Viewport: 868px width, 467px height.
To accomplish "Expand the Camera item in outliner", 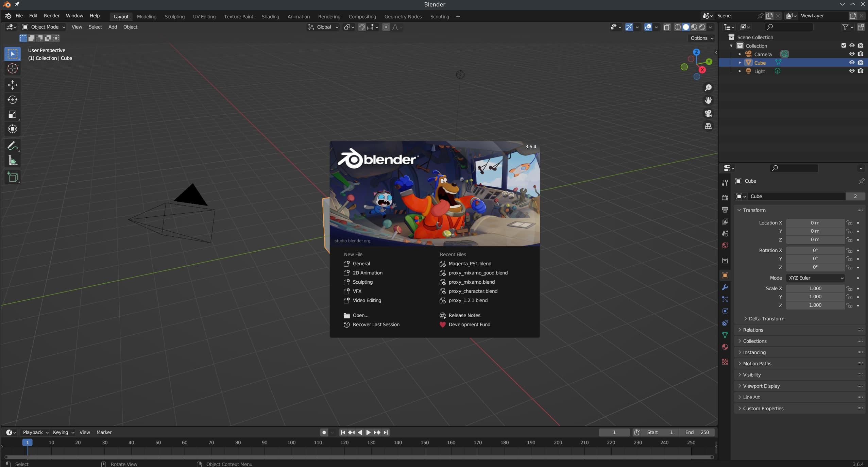I will (x=739, y=54).
